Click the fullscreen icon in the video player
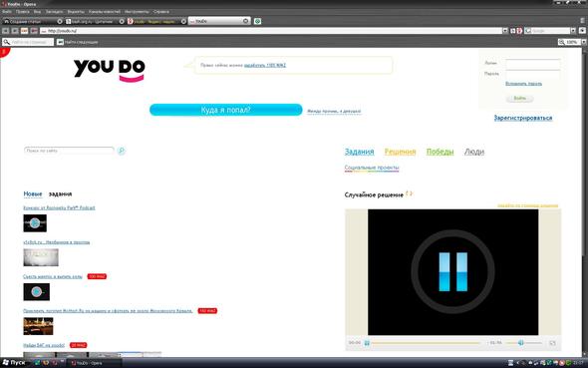The height and width of the screenshot is (368, 588). [552, 343]
